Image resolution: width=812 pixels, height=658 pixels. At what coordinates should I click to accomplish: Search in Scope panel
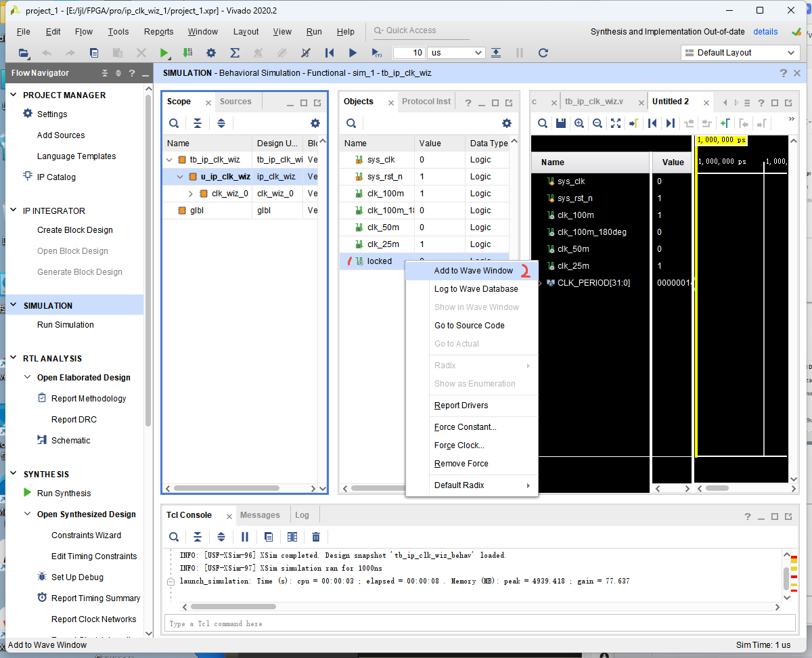[174, 123]
